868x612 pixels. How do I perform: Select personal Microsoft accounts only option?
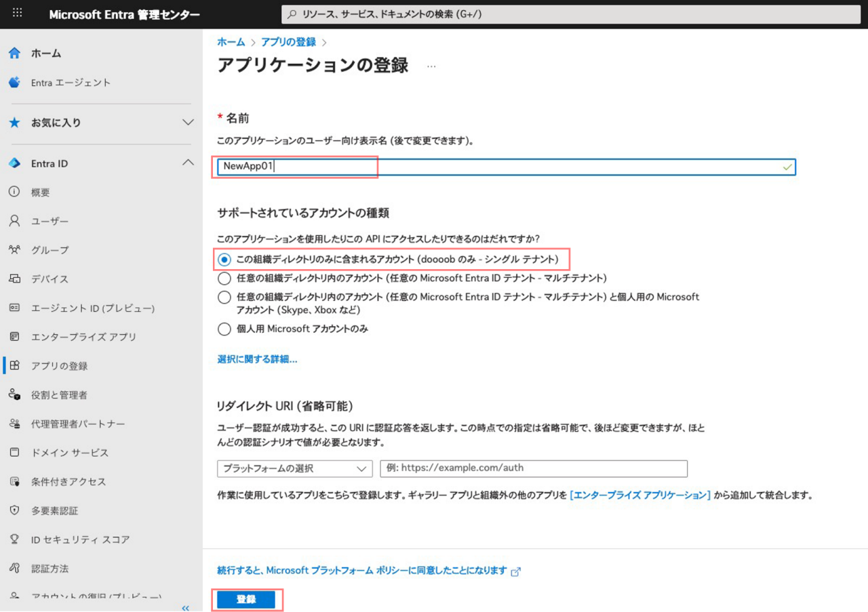(224, 329)
